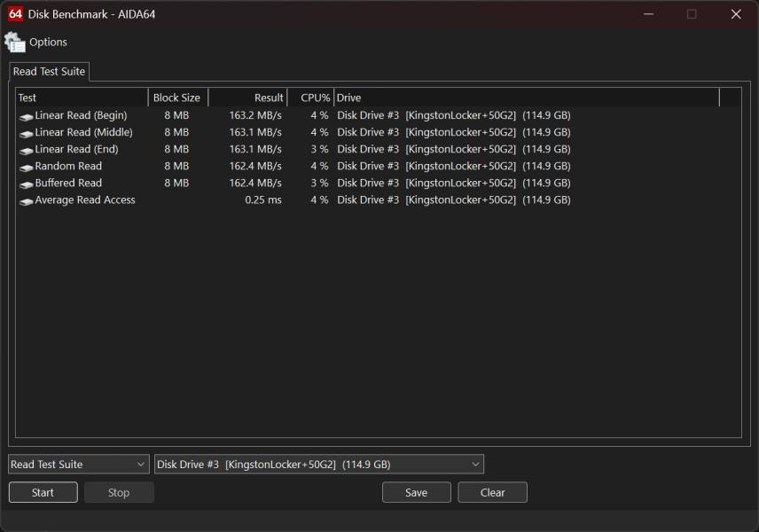The width and height of the screenshot is (759, 532).
Task: Click the drive icon beside Random Read
Action: pyautogui.click(x=26, y=167)
